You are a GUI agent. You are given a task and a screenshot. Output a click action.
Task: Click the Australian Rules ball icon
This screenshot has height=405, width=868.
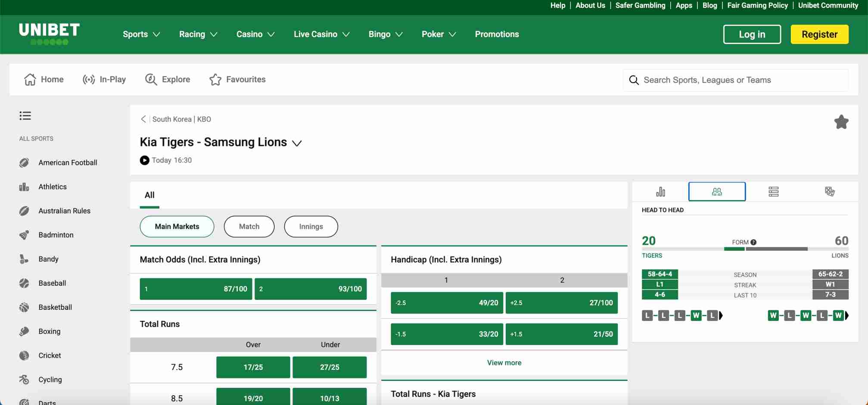tap(24, 211)
